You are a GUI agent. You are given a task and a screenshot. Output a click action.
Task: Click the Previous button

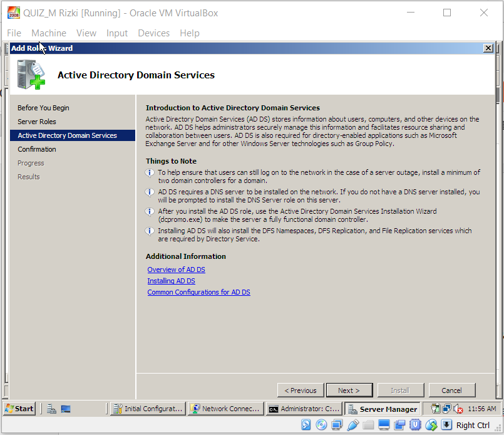pos(301,390)
